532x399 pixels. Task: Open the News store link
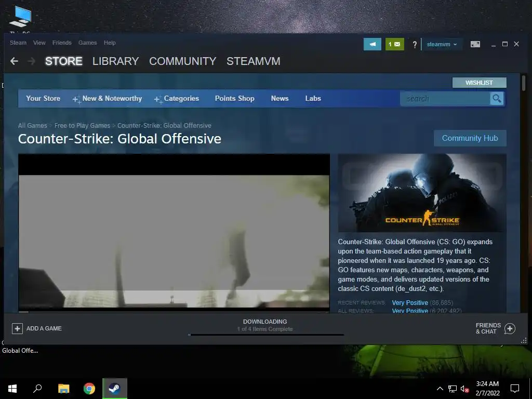pyautogui.click(x=280, y=98)
